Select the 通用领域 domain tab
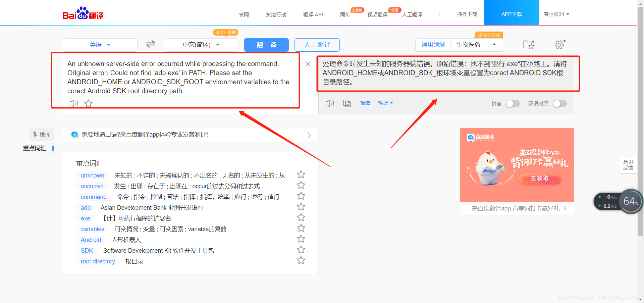This screenshot has width=644, height=303. (x=433, y=45)
